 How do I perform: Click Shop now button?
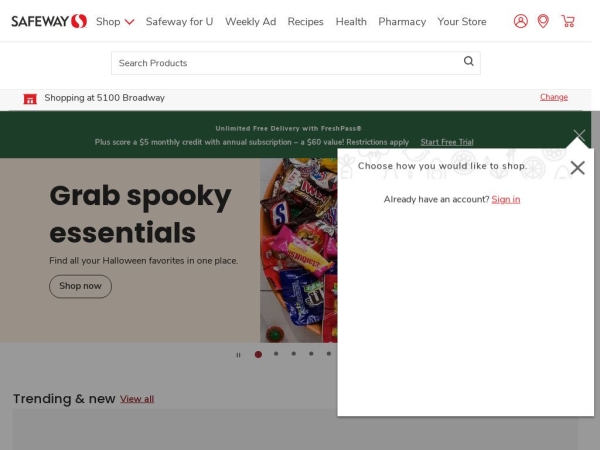click(x=80, y=286)
